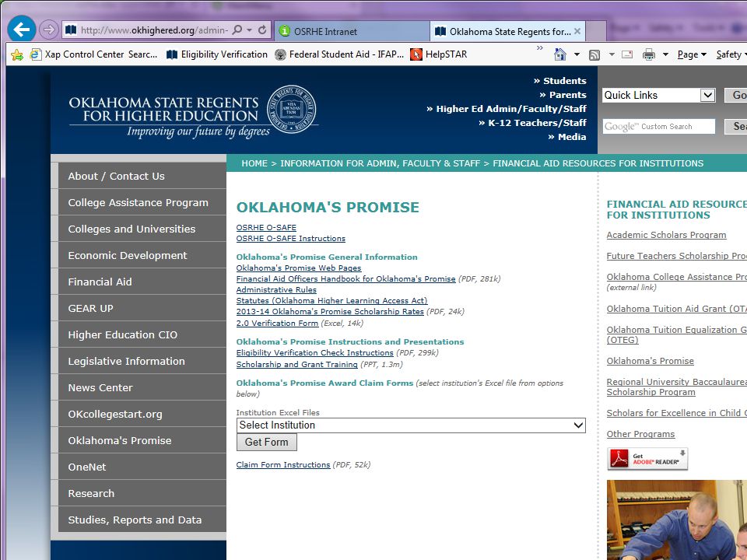Open OSRHE O-SAFE Instructions link
The height and width of the screenshot is (560, 747).
290,239
